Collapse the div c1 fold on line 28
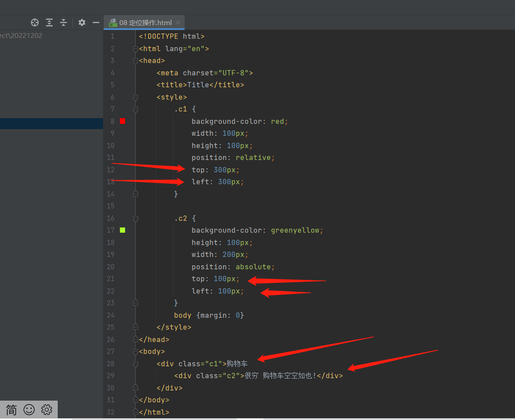Screen dimensions: 515x420 [x=135, y=364]
